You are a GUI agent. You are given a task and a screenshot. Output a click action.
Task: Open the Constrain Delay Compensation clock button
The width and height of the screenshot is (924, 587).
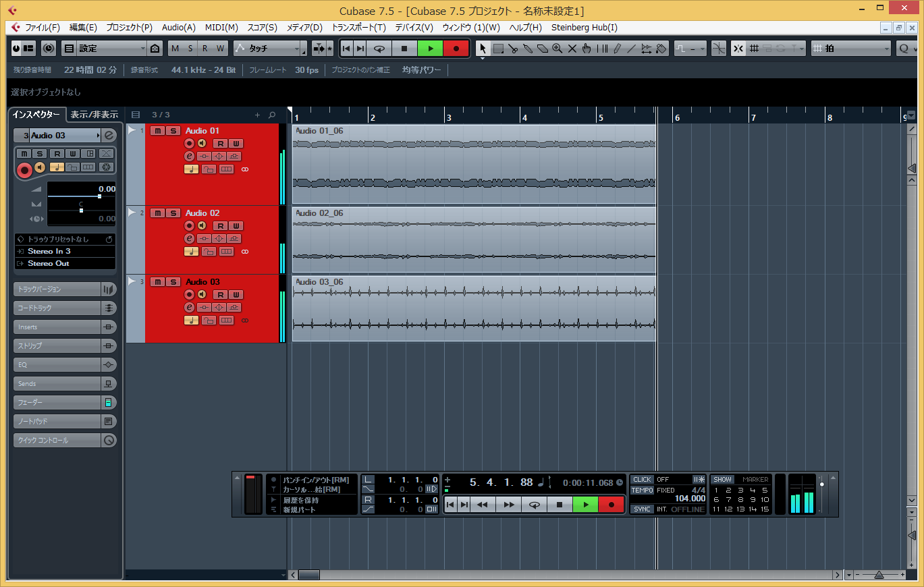coord(49,49)
